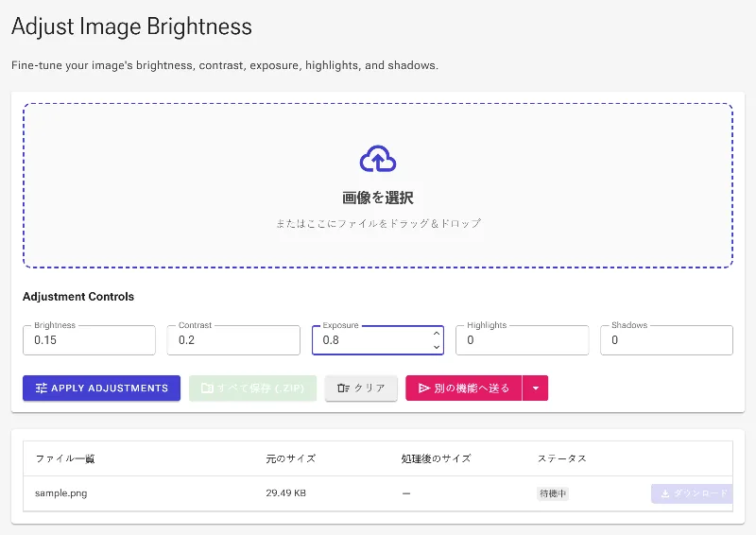The height and width of the screenshot is (535, 756).
Task: Click the cloud upload icon
Action: [378, 159]
